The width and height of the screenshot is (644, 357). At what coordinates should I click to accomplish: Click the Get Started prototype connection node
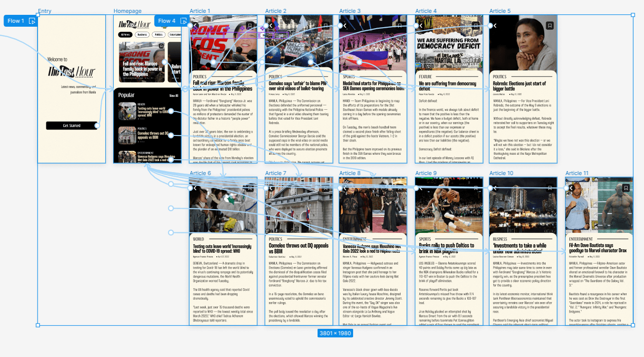97,126
